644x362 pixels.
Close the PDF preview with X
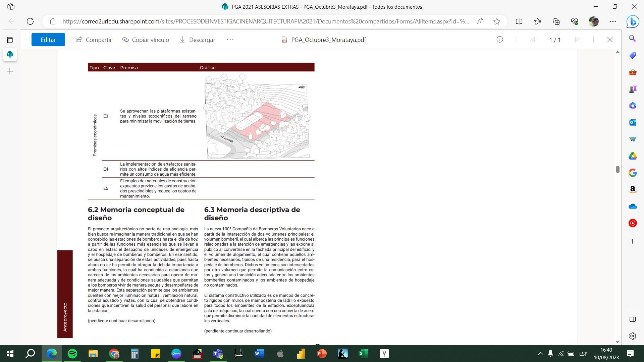click(610, 40)
